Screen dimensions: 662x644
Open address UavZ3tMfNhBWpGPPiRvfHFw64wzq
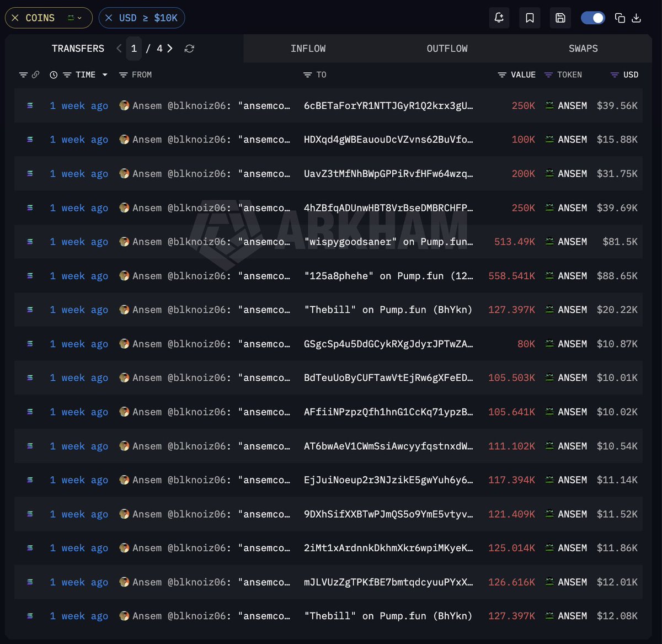388,173
